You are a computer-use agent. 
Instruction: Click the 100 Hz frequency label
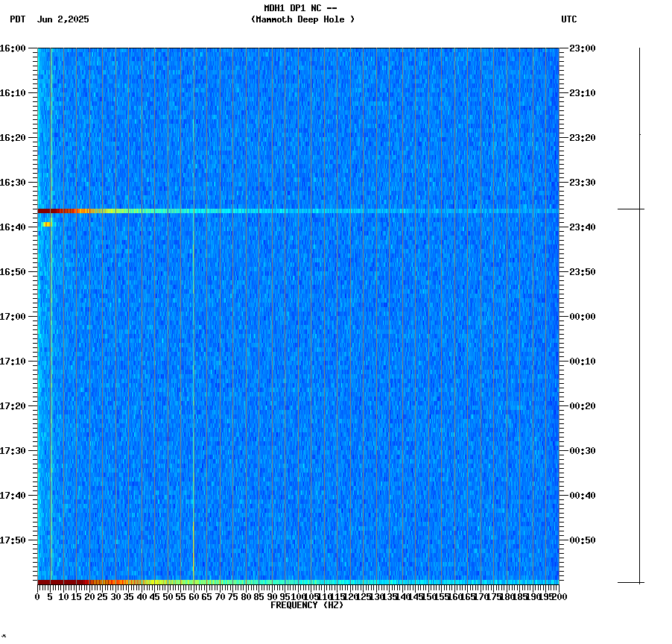297,596
